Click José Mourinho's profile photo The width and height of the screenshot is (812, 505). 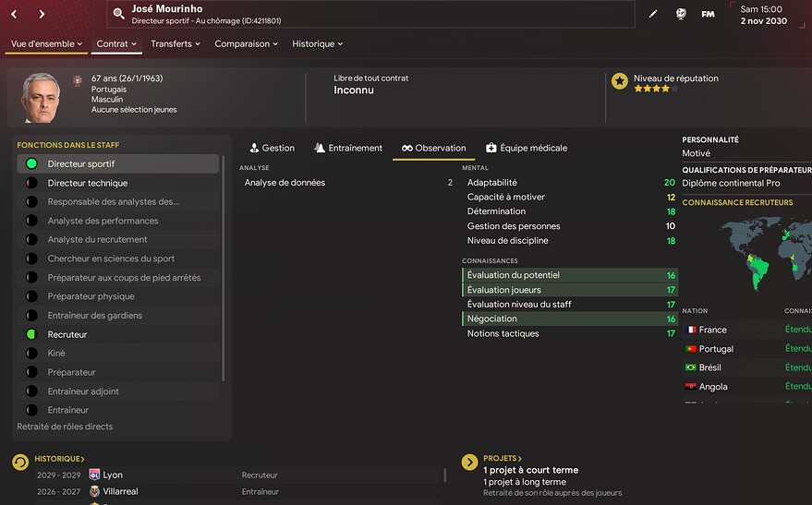[x=41, y=97]
